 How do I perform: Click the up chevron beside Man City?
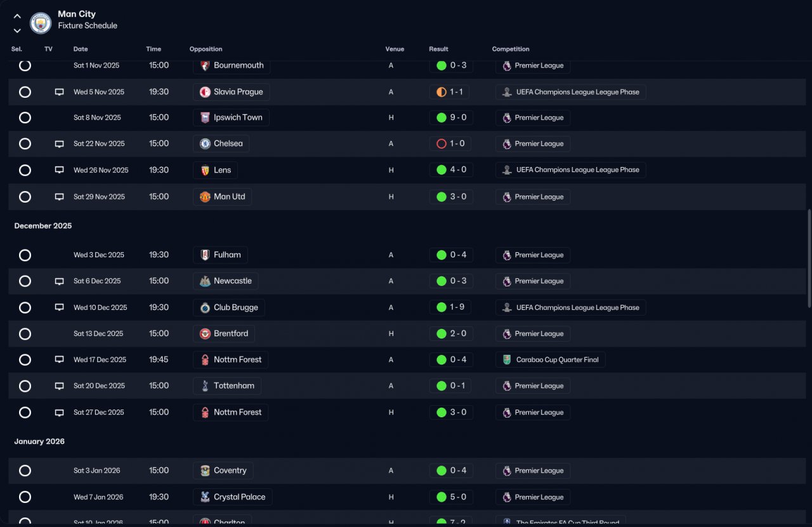[17, 17]
